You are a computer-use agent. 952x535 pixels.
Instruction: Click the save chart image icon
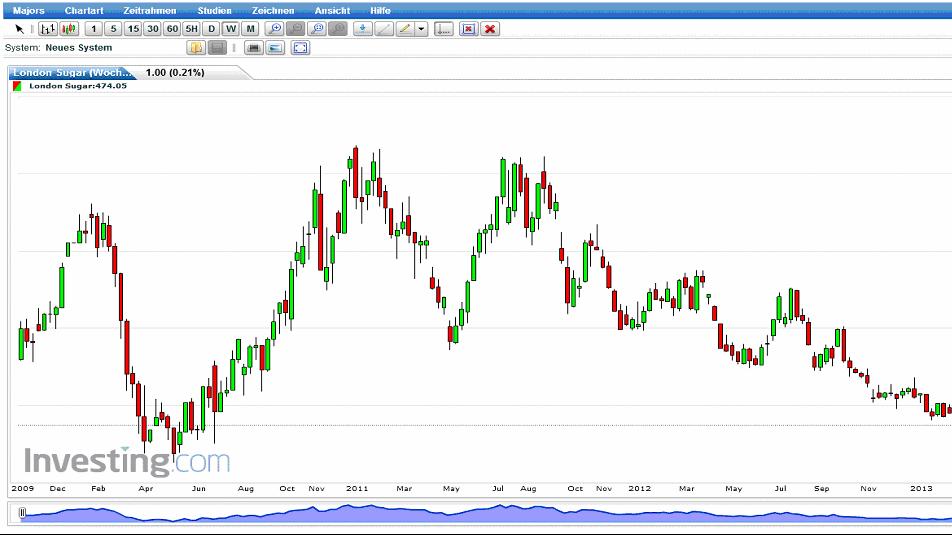tap(275, 47)
